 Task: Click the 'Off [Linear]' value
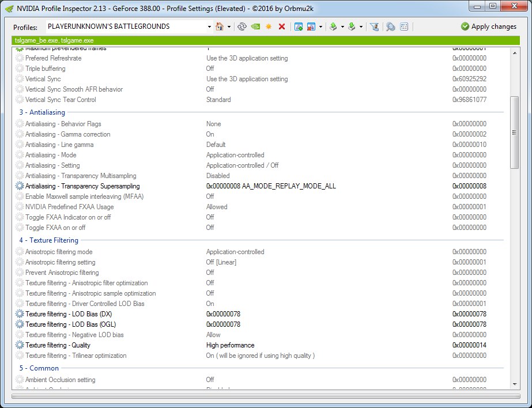click(x=221, y=262)
